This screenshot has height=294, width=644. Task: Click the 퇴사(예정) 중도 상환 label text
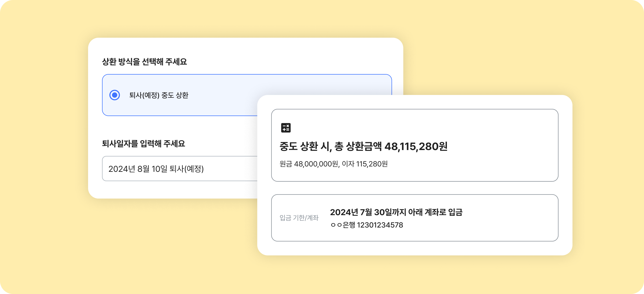pos(158,95)
